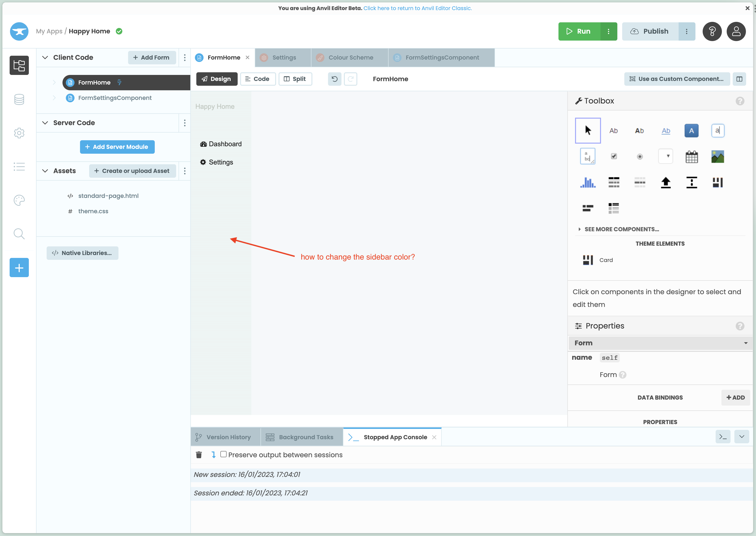Pick the FileLoader upload arrow component
This screenshot has width=756, height=536.
665,182
